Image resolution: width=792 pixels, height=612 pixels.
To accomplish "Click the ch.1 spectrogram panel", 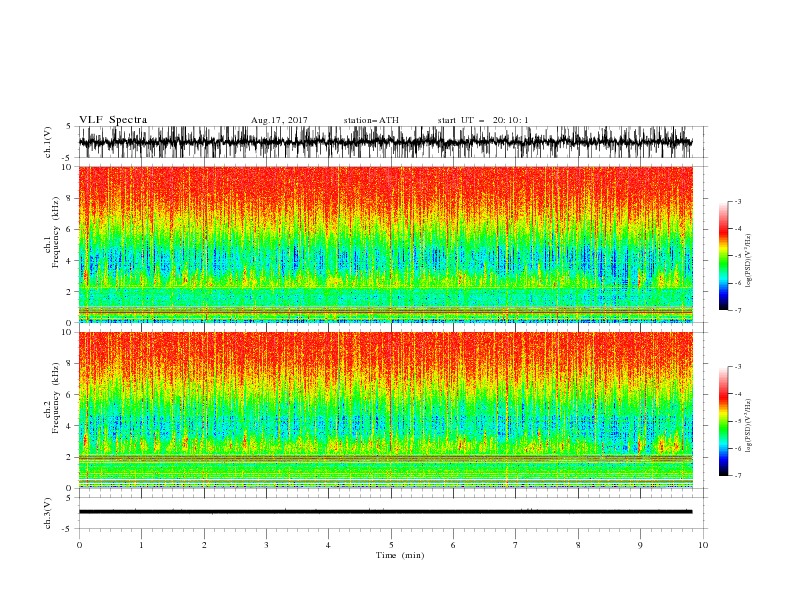I will click(386, 244).
